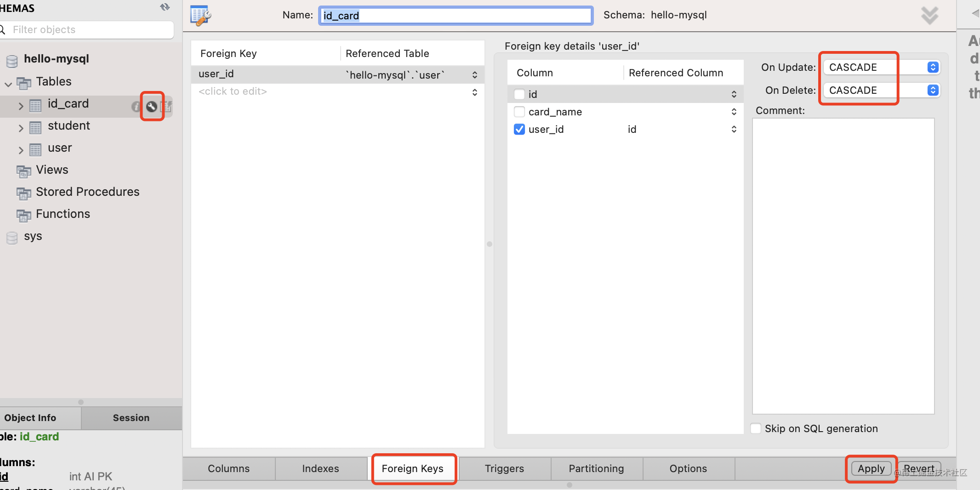This screenshot has width=980, height=490.
Task: Click the underlined id column in Object Info
Action: [x=4, y=477]
